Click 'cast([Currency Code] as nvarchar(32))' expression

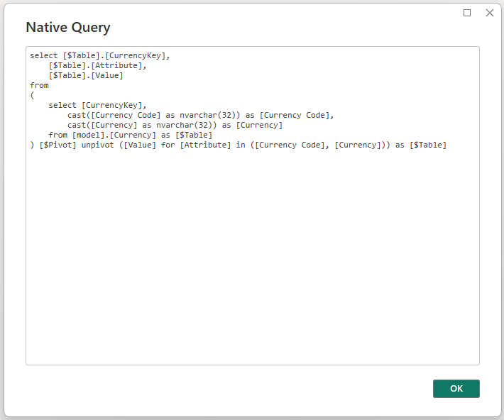click(x=154, y=115)
